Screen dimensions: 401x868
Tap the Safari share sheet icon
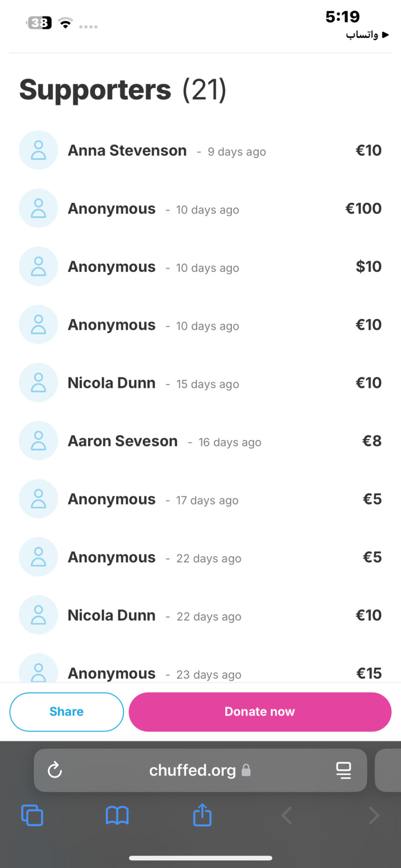(202, 815)
